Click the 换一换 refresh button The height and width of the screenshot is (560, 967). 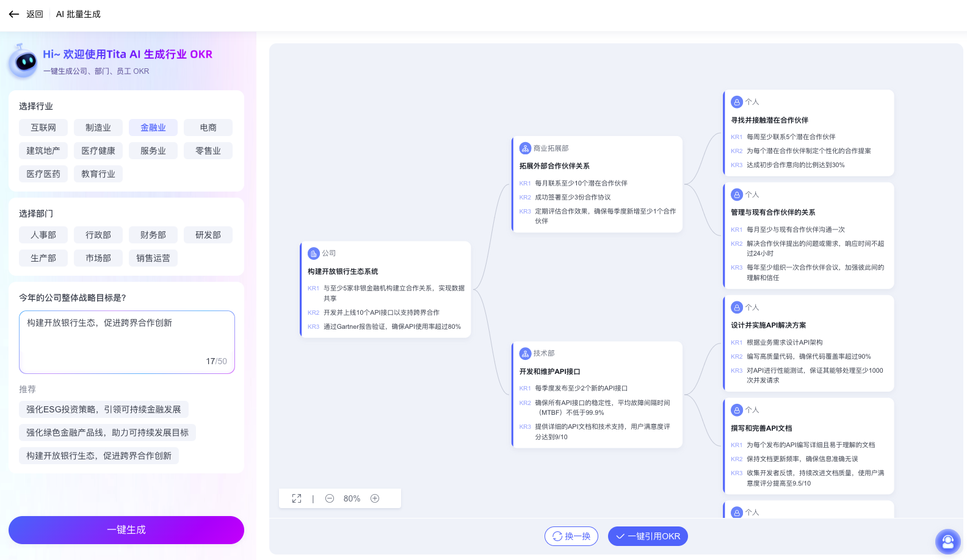click(x=571, y=536)
